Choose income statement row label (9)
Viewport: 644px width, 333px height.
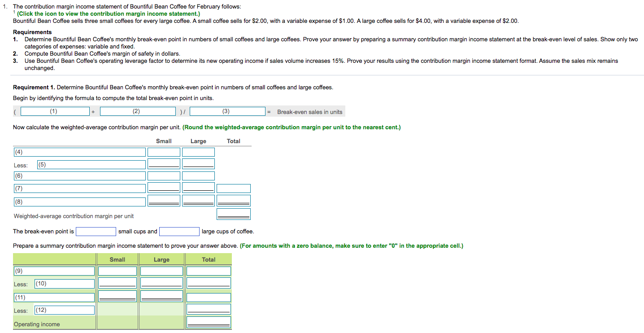pyautogui.click(x=54, y=271)
